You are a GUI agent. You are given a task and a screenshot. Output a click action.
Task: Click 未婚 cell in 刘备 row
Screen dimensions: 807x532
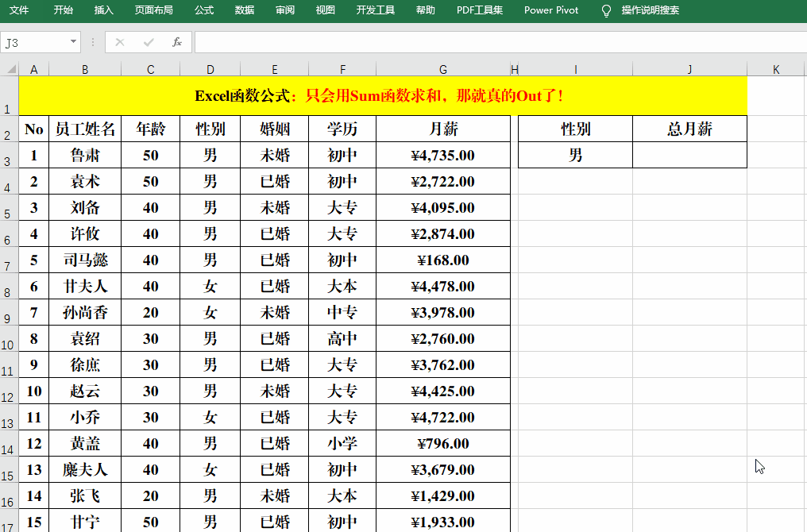click(x=274, y=207)
